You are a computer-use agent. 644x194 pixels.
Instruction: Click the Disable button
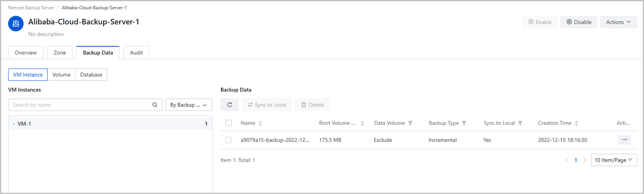pyautogui.click(x=579, y=22)
